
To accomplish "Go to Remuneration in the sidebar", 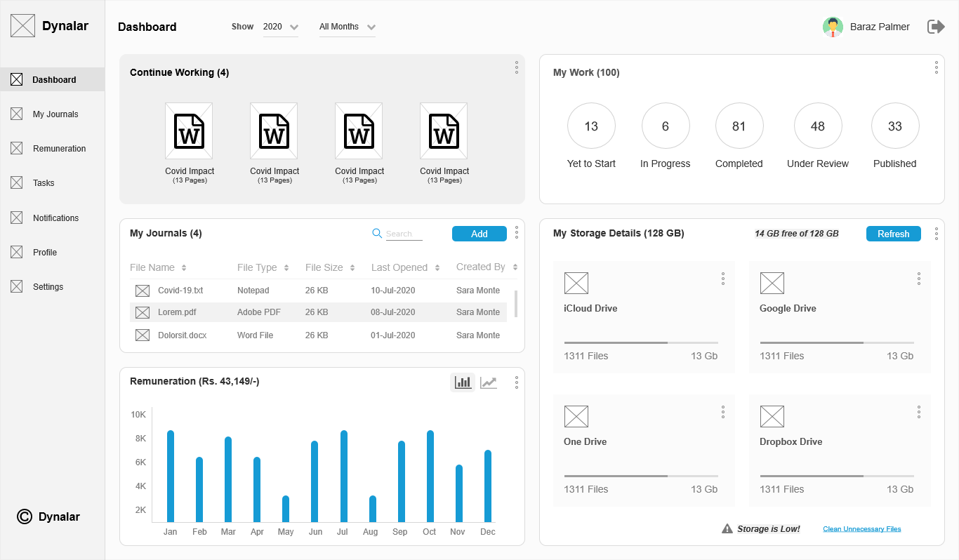I will point(59,149).
